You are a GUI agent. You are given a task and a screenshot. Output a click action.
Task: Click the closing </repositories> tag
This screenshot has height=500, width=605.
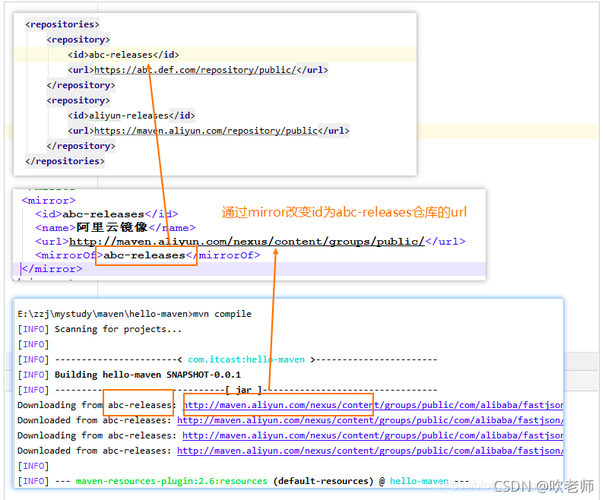(65, 161)
